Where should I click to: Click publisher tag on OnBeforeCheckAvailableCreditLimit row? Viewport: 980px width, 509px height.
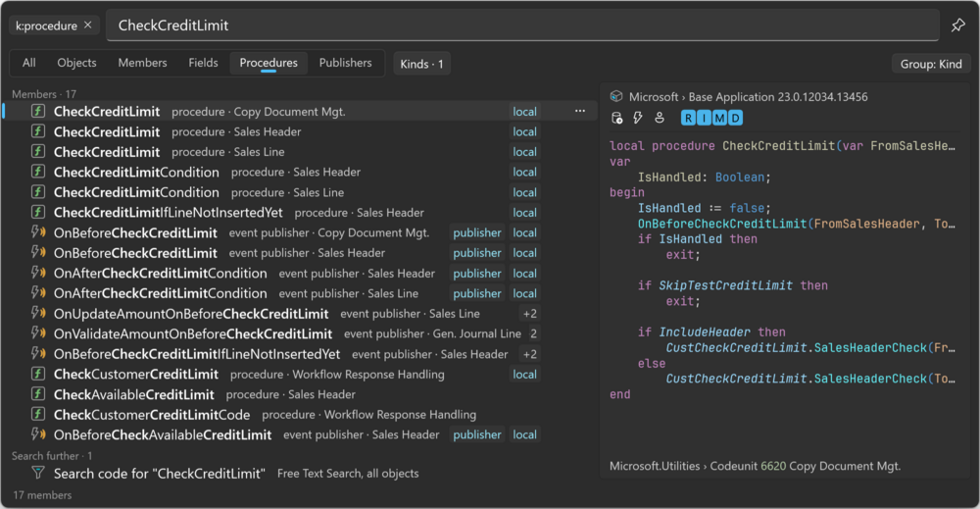(x=477, y=434)
